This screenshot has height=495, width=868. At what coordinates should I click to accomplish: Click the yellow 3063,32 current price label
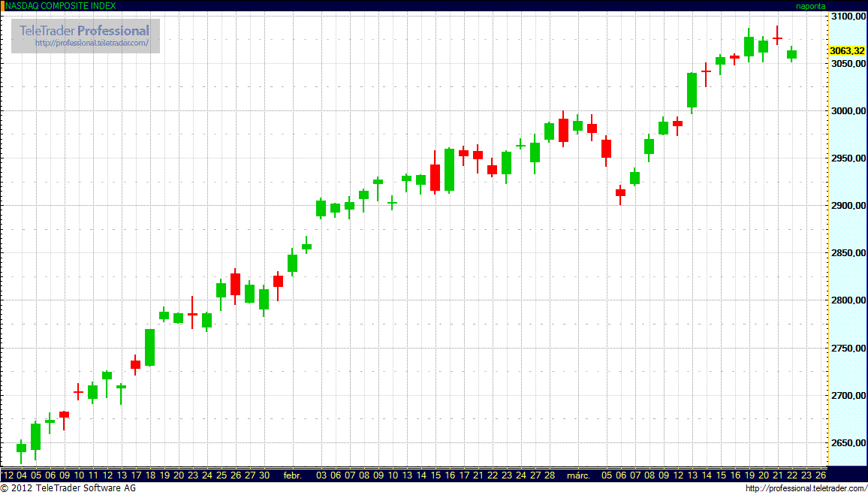tap(847, 51)
